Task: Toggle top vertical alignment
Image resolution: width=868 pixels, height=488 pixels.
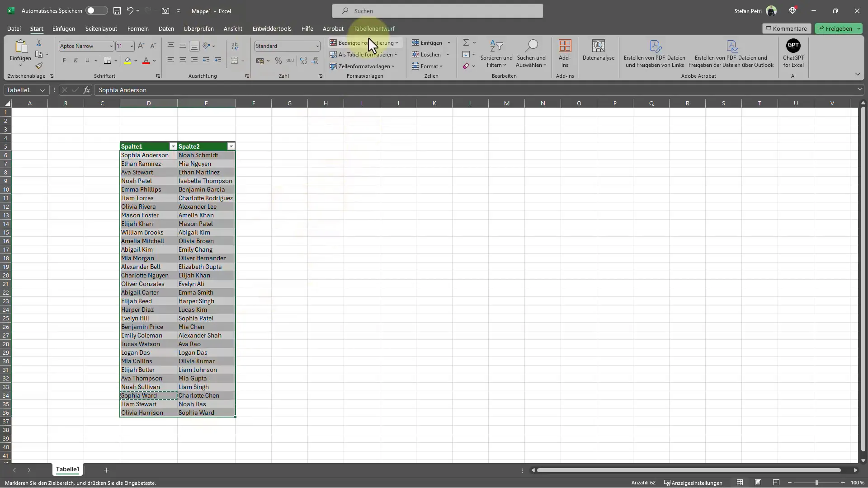Action: click(170, 46)
